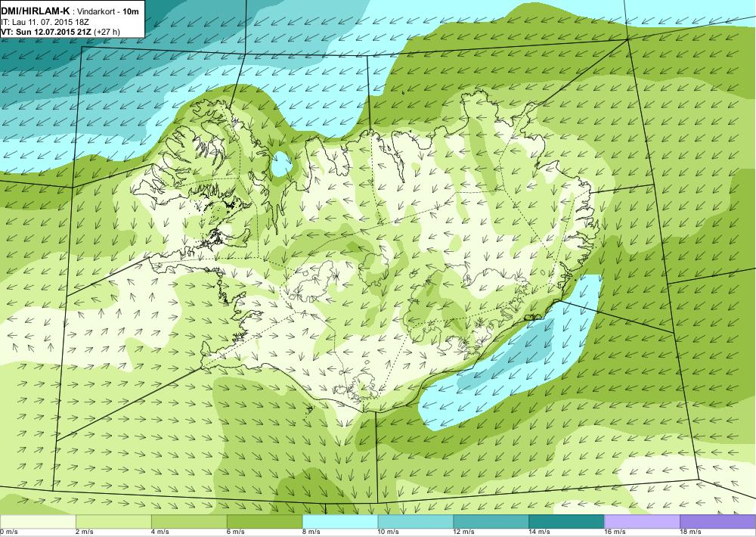756x537 pixels.
Task: Click the 2–4 m/s light green legend swatch
Action: [113, 522]
